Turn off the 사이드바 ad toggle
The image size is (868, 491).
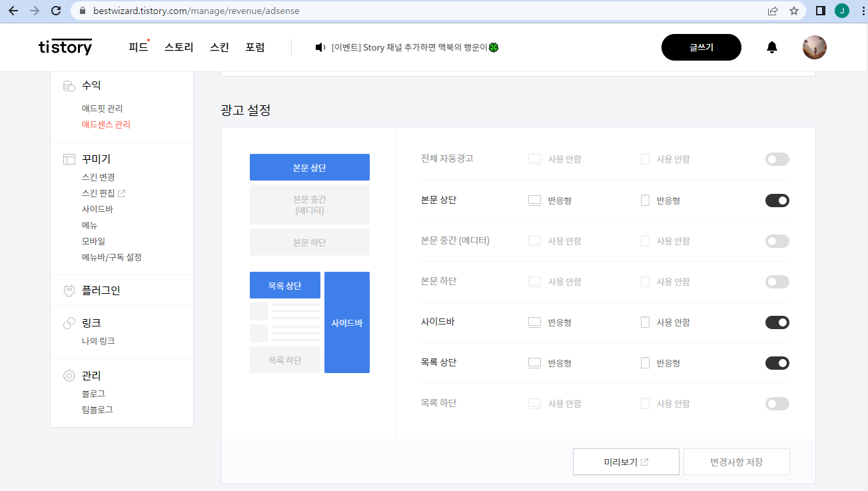pos(777,322)
